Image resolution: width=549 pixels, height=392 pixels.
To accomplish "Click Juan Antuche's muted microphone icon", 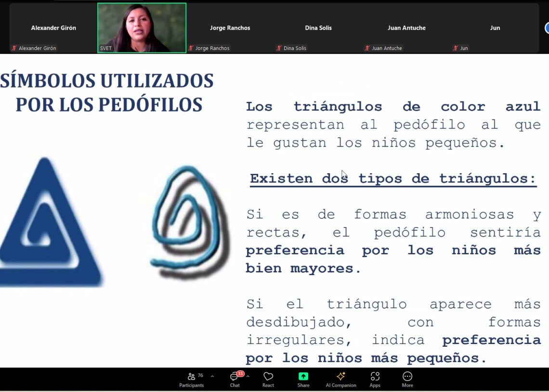I will point(367,48).
